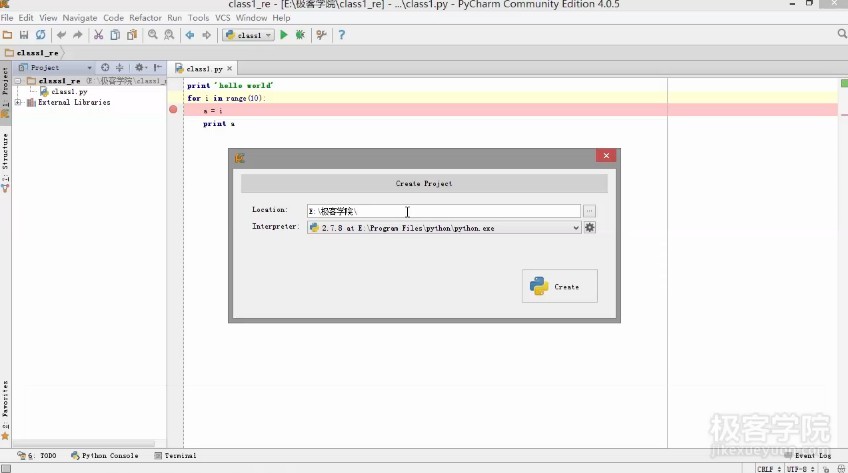Click class1_re breadcrumb in navigation bar
848x473 pixels.
click(32, 53)
